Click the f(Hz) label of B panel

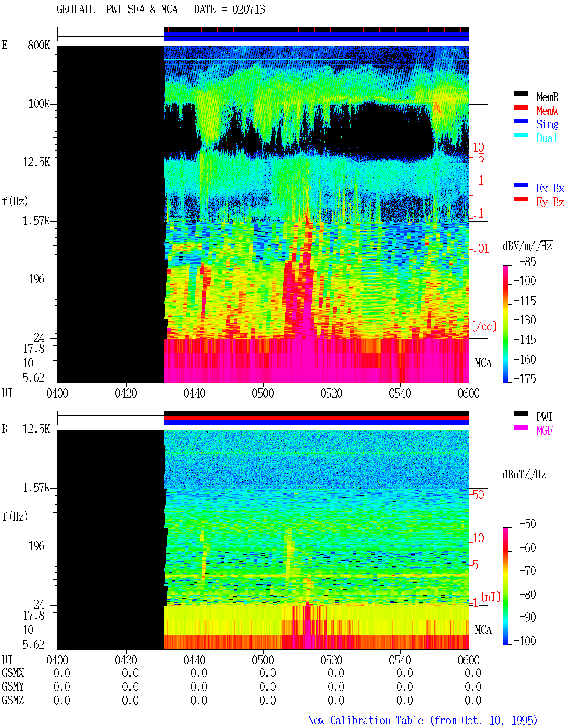click(15, 516)
